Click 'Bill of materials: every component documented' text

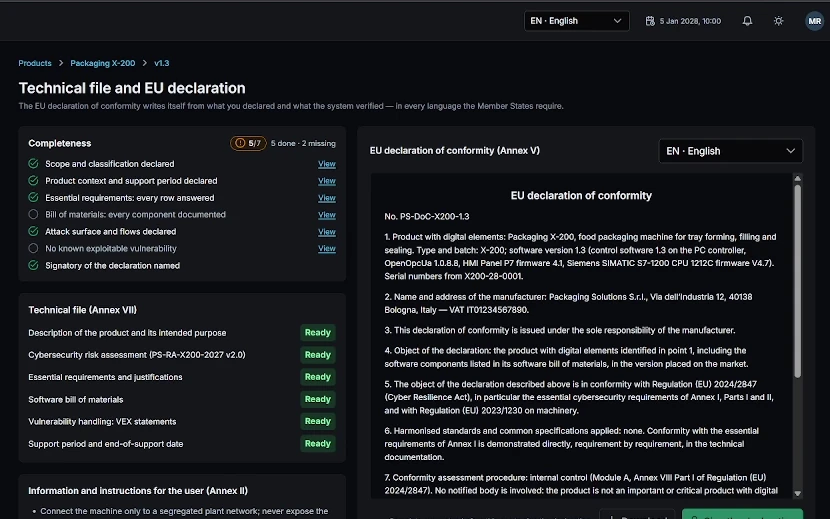click(x=136, y=214)
